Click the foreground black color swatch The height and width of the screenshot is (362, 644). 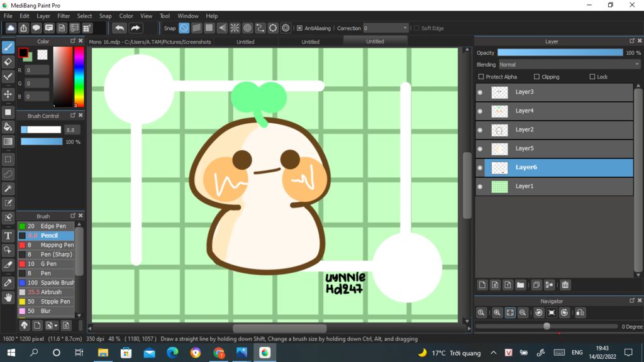pyautogui.click(x=23, y=52)
